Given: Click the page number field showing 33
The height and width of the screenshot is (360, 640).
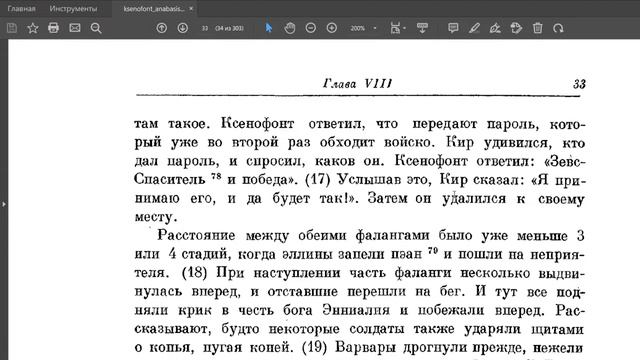Looking at the screenshot, I should click(x=205, y=28).
